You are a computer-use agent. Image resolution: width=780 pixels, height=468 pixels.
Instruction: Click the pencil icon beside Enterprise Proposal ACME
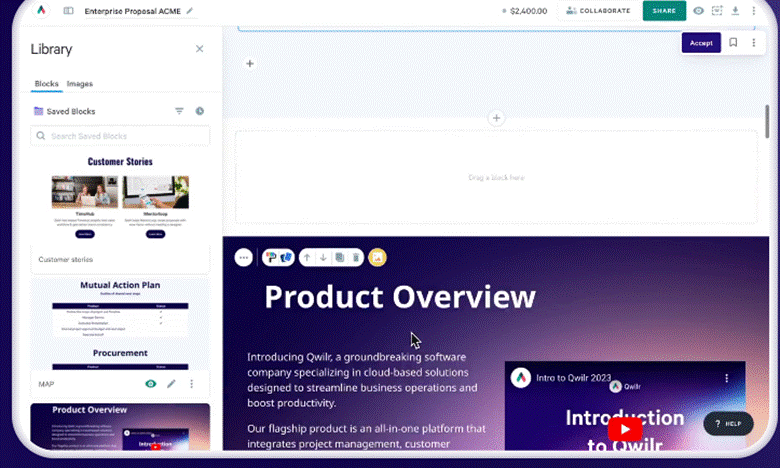(190, 10)
